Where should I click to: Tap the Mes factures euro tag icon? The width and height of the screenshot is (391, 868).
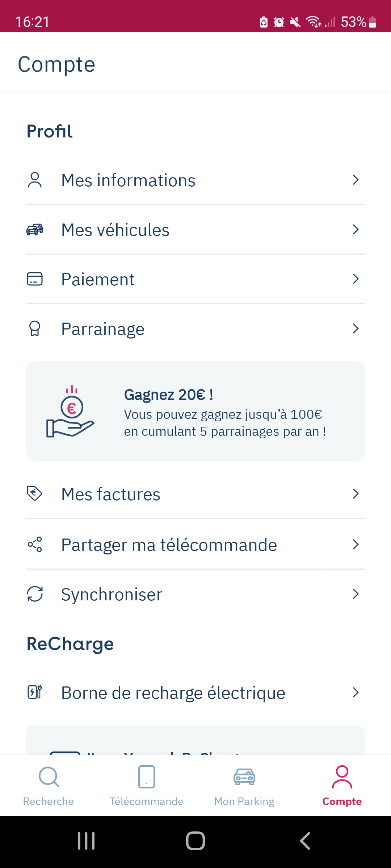click(35, 494)
